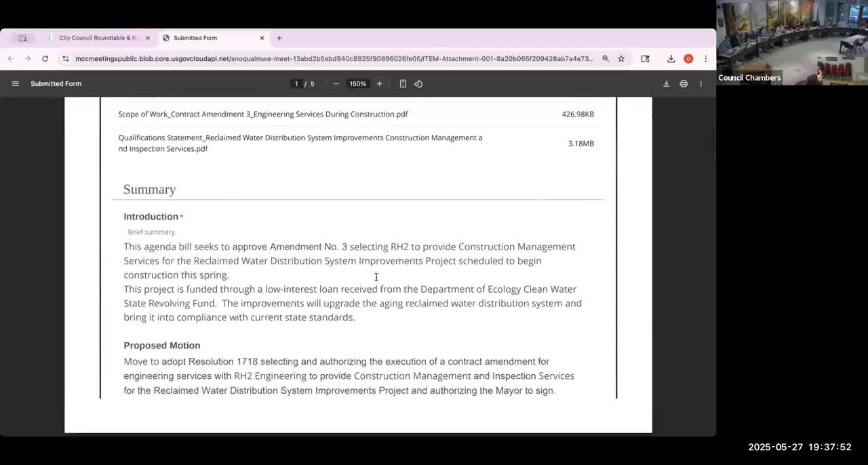Screen dimensions: 868x465
Task: Print the Submitted Form PDF
Action: [684, 83]
